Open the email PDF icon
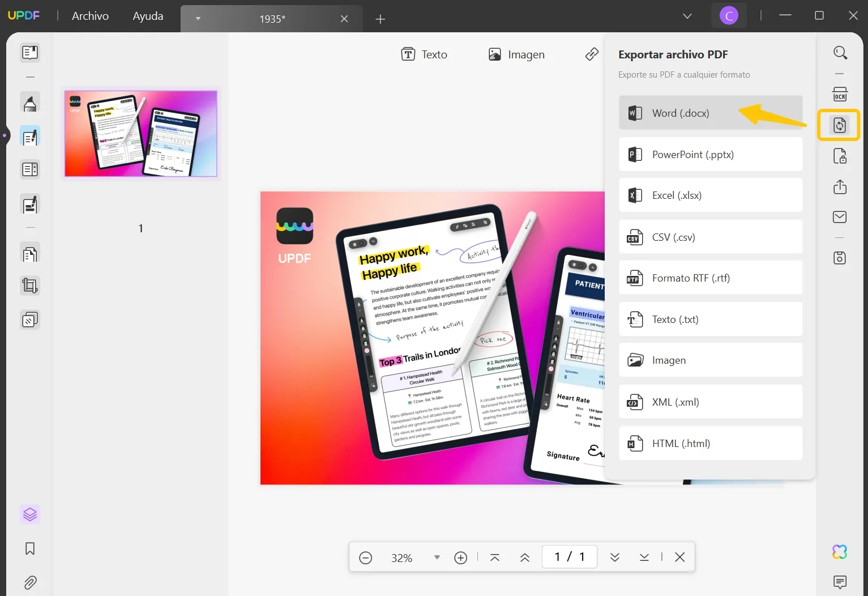868x596 pixels. (840, 217)
